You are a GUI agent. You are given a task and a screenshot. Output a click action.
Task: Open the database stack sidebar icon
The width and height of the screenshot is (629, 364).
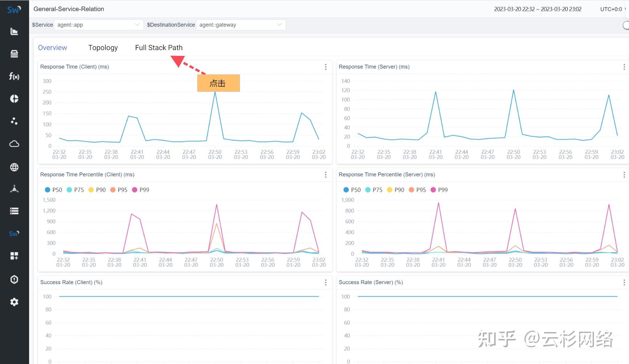coord(14,54)
